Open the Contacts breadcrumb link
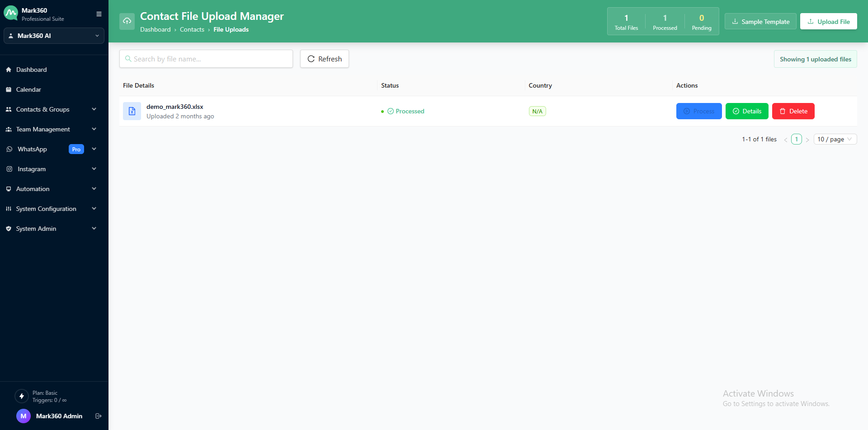The height and width of the screenshot is (430, 868). (192, 29)
